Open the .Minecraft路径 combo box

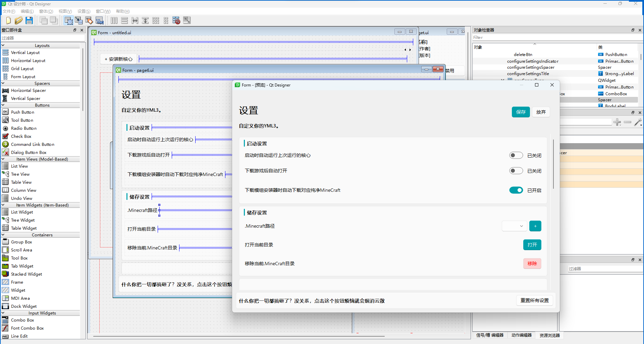pyautogui.click(x=514, y=226)
